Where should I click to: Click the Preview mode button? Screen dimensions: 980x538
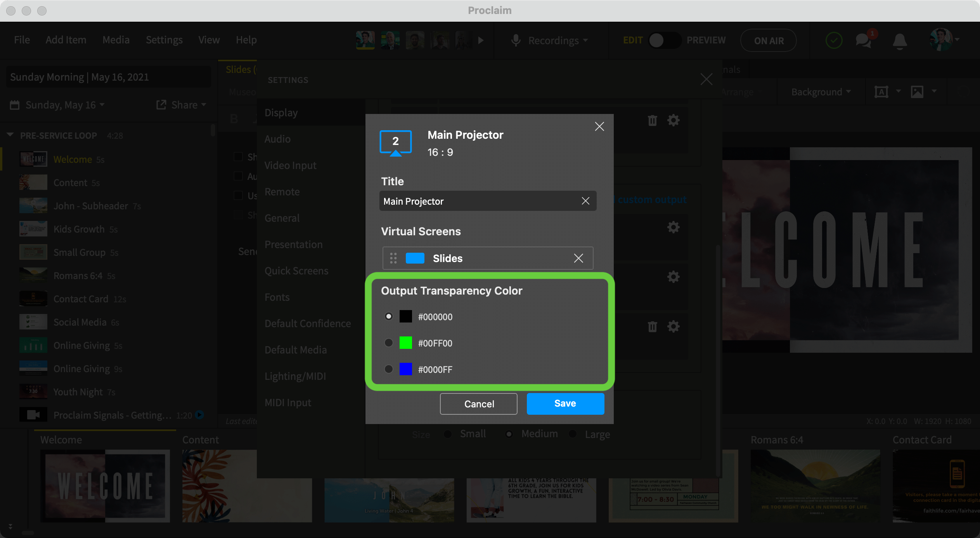coord(705,40)
